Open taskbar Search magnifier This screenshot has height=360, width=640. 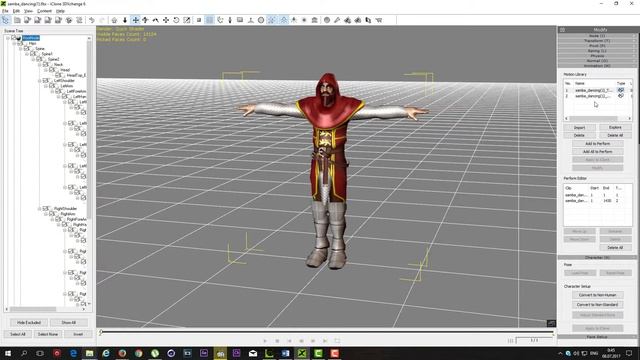24,353
